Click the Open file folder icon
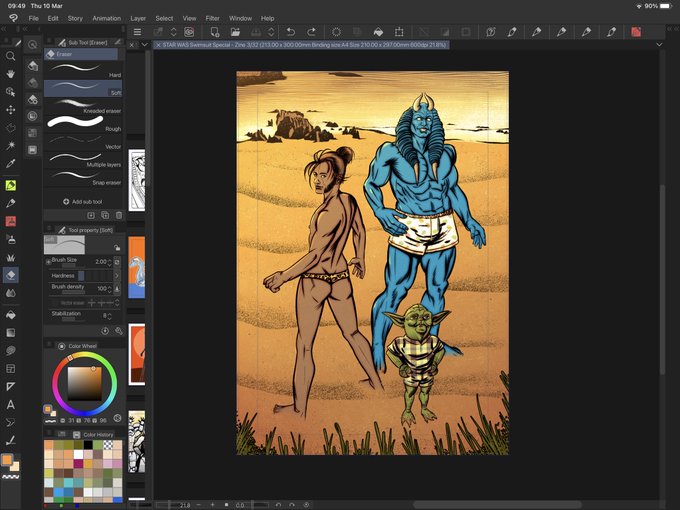This screenshot has width=680, height=510. pos(235,32)
